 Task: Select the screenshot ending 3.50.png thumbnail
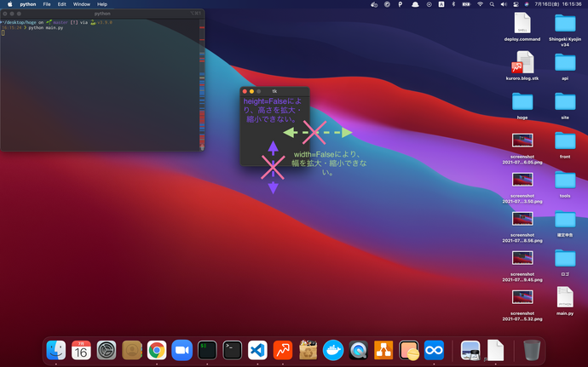(522, 180)
